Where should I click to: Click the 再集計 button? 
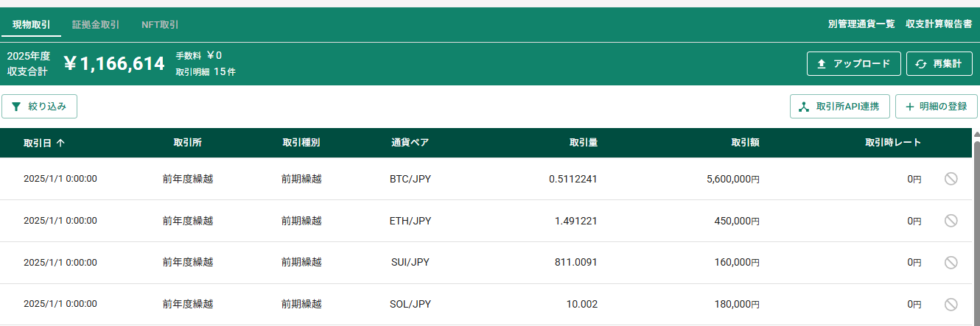coord(939,63)
